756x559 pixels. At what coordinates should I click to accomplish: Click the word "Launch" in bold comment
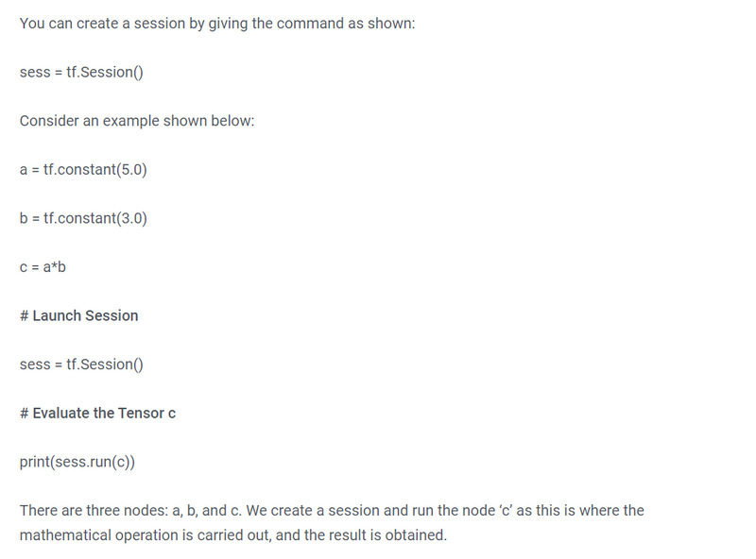pos(58,315)
